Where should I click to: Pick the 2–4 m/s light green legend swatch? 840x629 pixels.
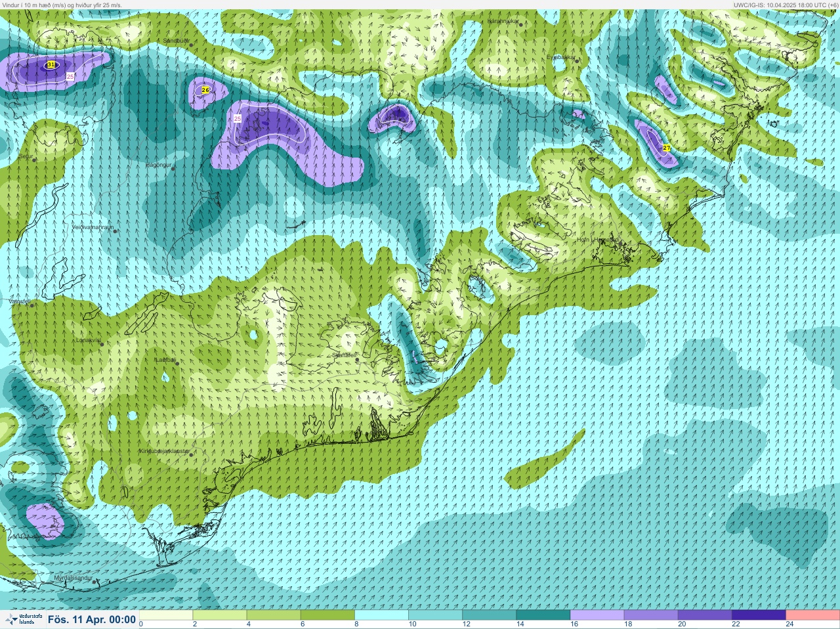click(x=220, y=615)
